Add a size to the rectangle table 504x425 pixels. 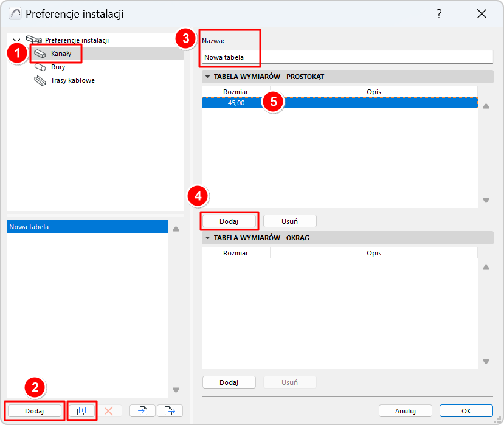coord(229,221)
